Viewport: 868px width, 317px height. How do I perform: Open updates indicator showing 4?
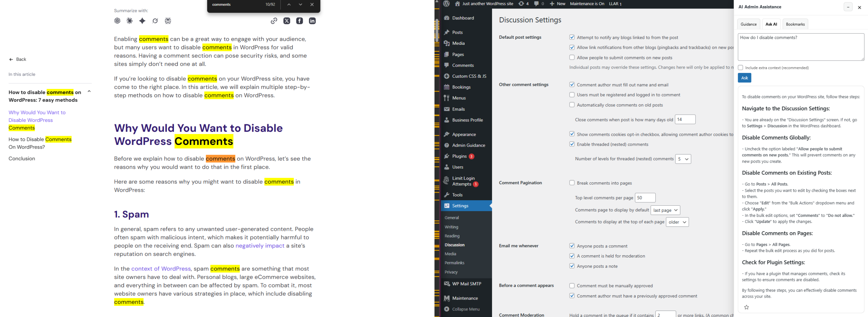click(524, 4)
